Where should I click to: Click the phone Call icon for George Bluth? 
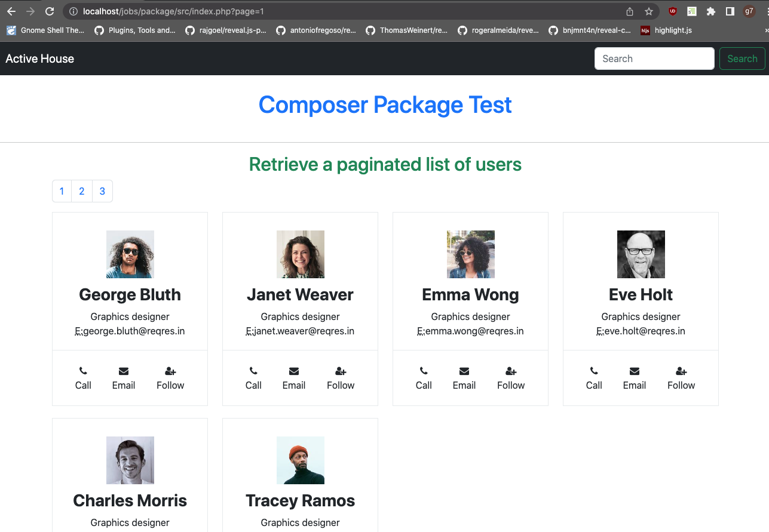coord(83,371)
